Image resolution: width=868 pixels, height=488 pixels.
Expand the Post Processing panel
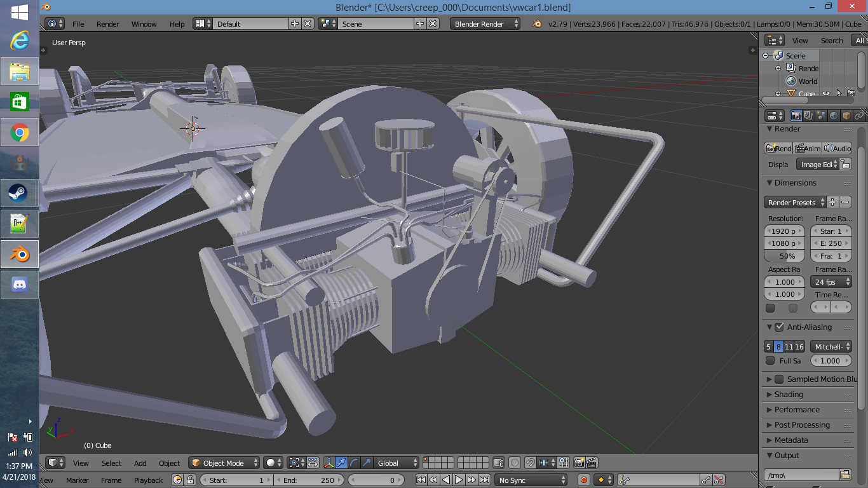pos(802,425)
